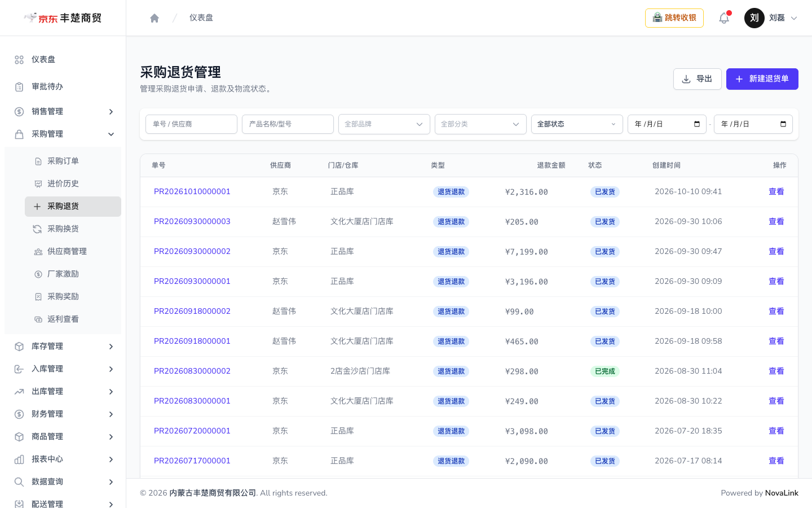Expand the 报表中心 chevron
This screenshot has height=508, width=812.
pos(111,459)
